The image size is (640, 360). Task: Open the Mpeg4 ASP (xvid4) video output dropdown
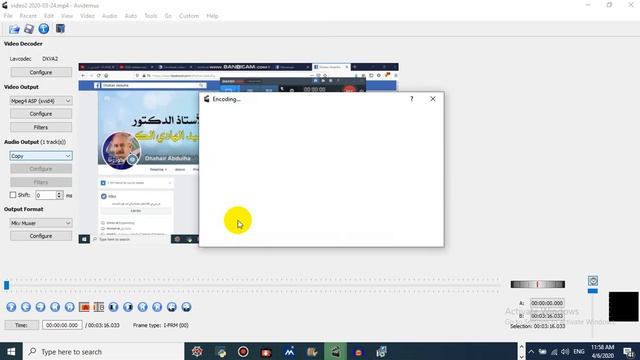(x=41, y=101)
